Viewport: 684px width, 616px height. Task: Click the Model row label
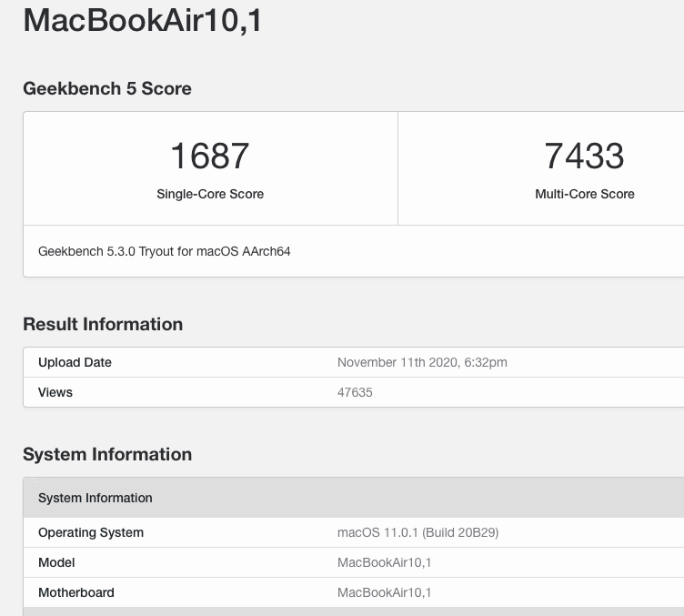pyautogui.click(x=56, y=562)
